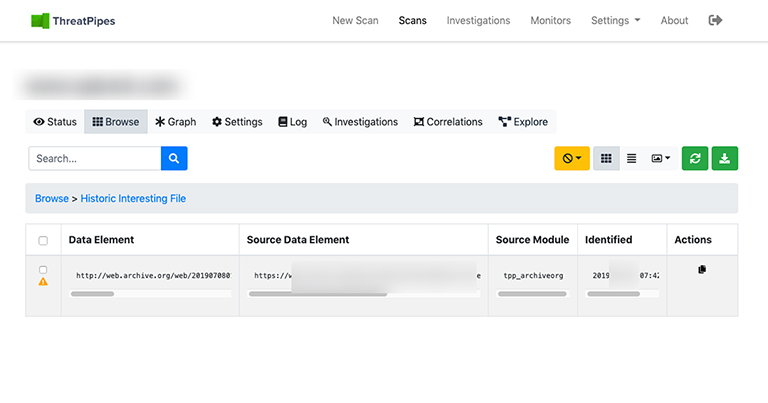Click the logout icon in navbar
Viewport: 768px width, 403px height.
[x=715, y=20]
